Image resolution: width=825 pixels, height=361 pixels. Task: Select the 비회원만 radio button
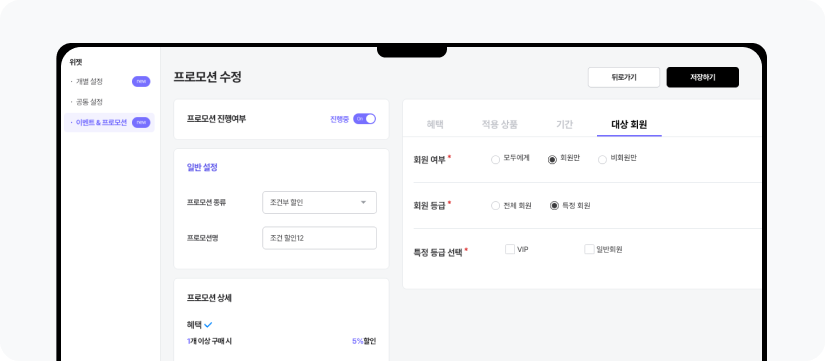(602, 159)
